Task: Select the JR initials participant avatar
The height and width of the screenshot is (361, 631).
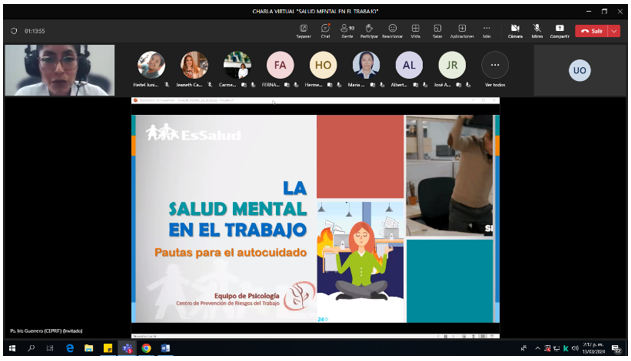Action: [x=452, y=65]
